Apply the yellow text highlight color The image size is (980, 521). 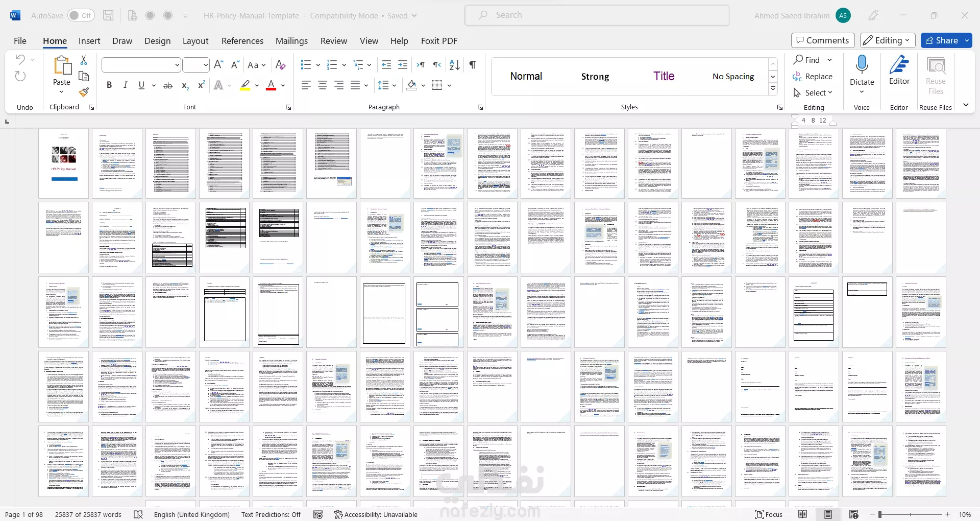click(x=246, y=85)
